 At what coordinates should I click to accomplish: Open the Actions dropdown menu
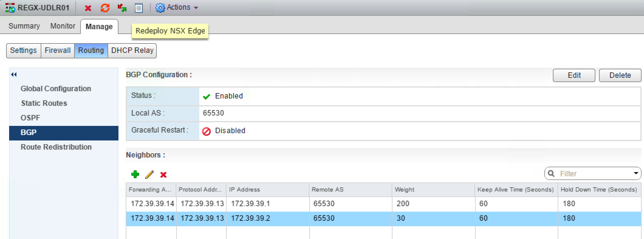(x=177, y=8)
